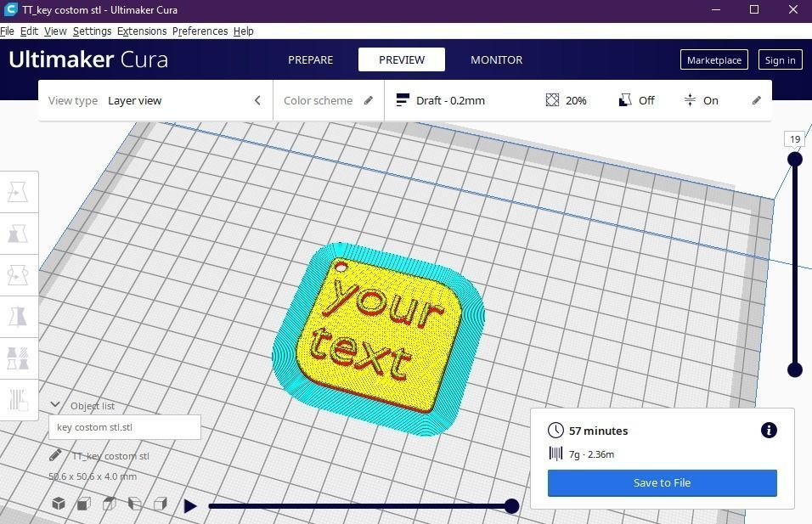Switch to 3D perspective camera view
The width and height of the screenshot is (812, 524).
59,504
